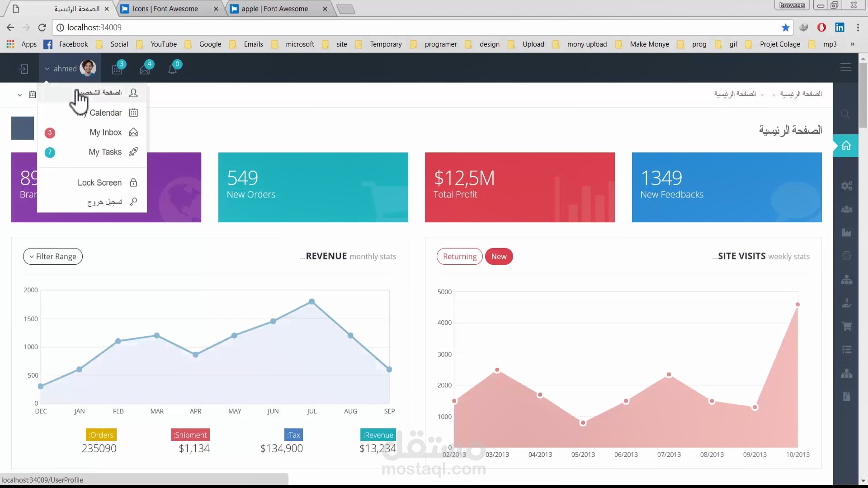The width and height of the screenshot is (868, 488).
Task: Click the bell notifications icon
Action: [x=173, y=69]
